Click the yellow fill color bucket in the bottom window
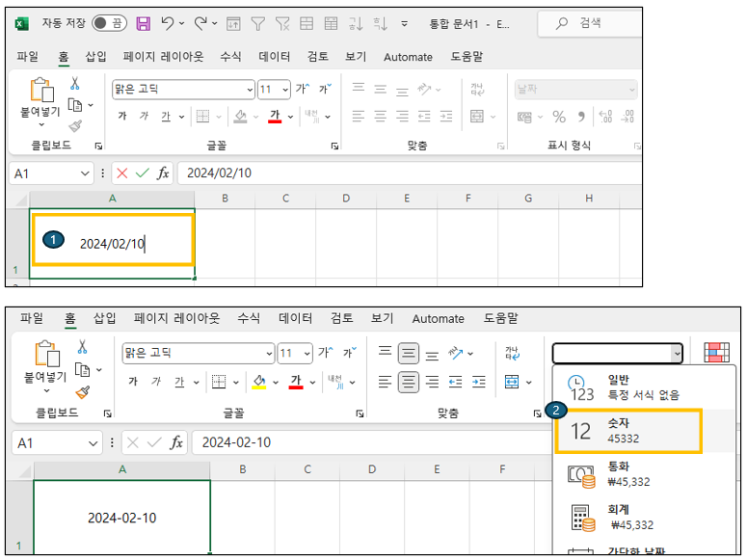This screenshot has width=747, height=560. point(259,382)
